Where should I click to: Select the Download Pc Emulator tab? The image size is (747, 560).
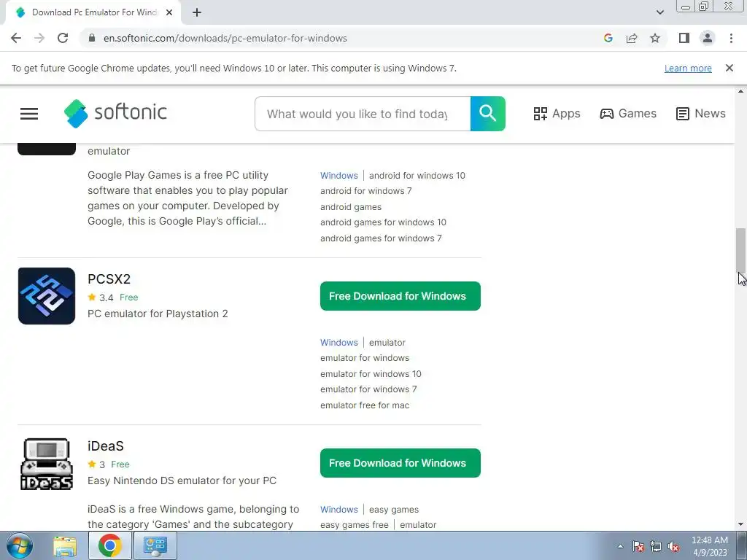pyautogui.click(x=93, y=12)
